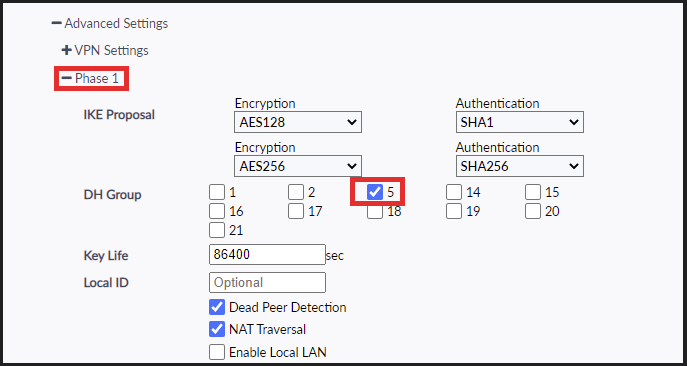The image size is (687, 366).
Task: Tick DH Group 19 checkbox
Action: [454, 211]
